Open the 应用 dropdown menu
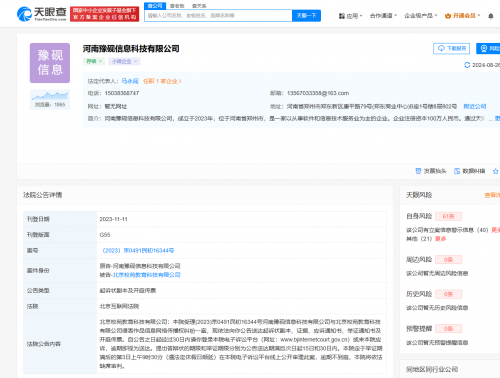500x378 pixels. pos(350,16)
